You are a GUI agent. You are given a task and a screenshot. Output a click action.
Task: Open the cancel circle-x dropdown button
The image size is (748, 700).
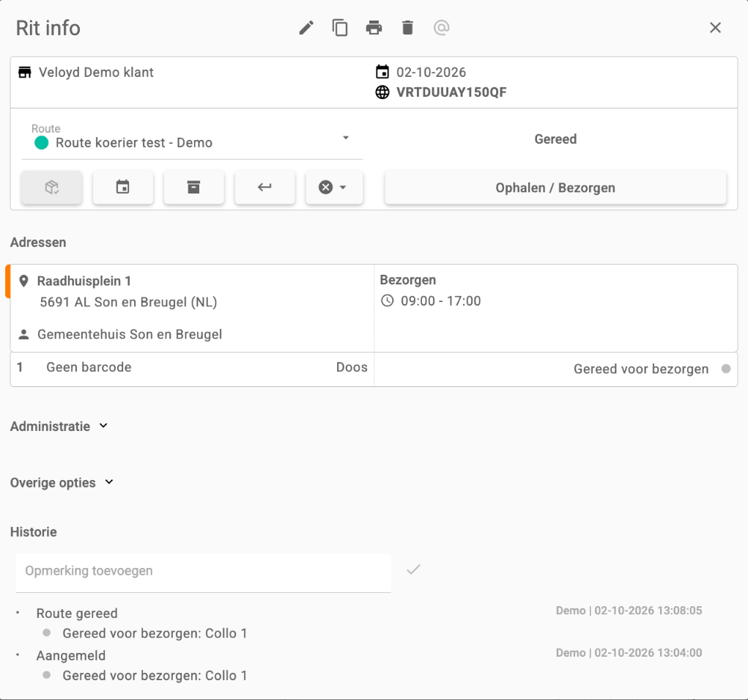point(334,188)
